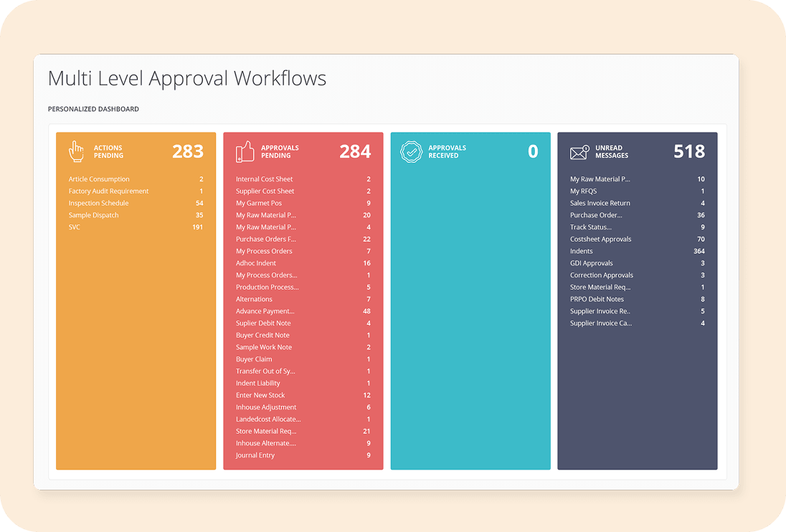The width and height of the screenshot is (786, 532).
Task: Open Sales Invoice Return messages
Action: point(600,203)
